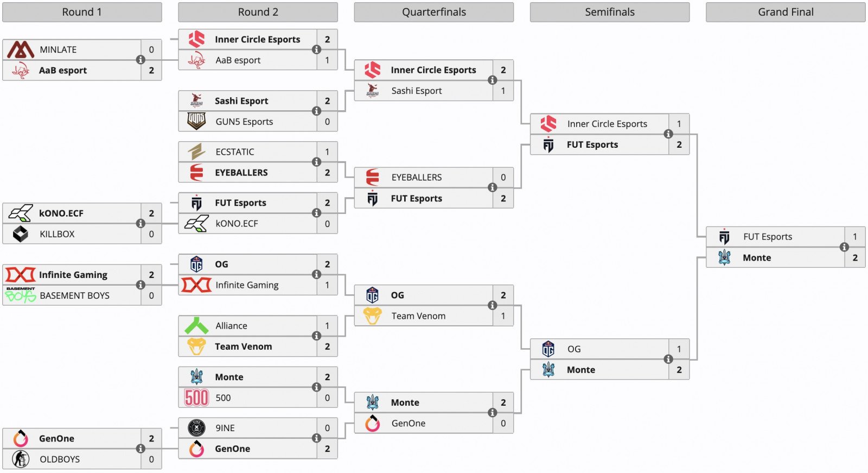
Task: Click the info icon on Grand Final match
Action: 844,247
